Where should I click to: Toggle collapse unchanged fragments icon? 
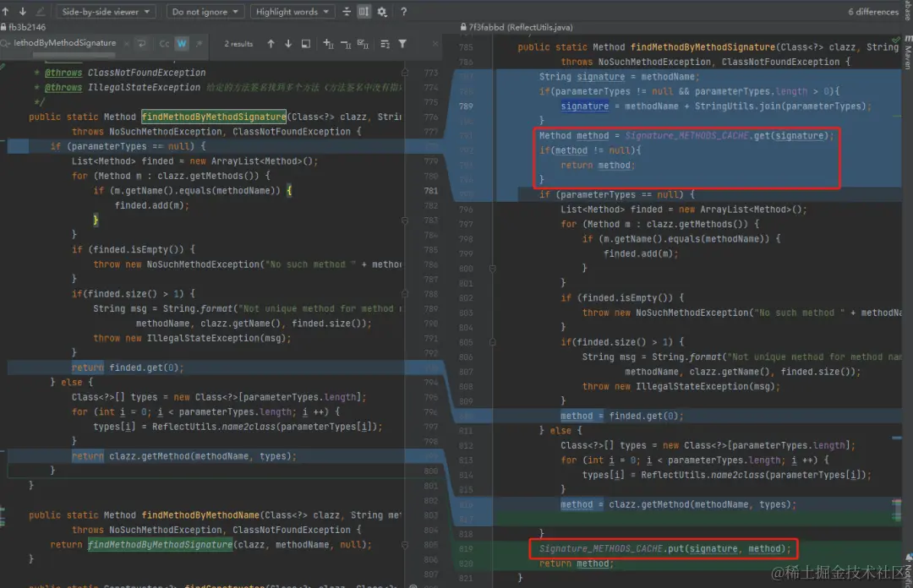point(347,12)
